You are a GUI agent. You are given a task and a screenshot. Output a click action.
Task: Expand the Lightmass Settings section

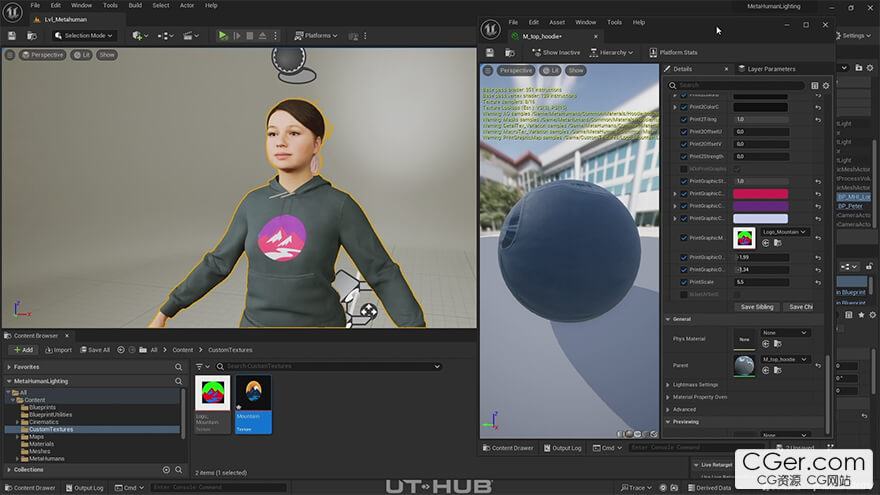(x=668, y=385)
